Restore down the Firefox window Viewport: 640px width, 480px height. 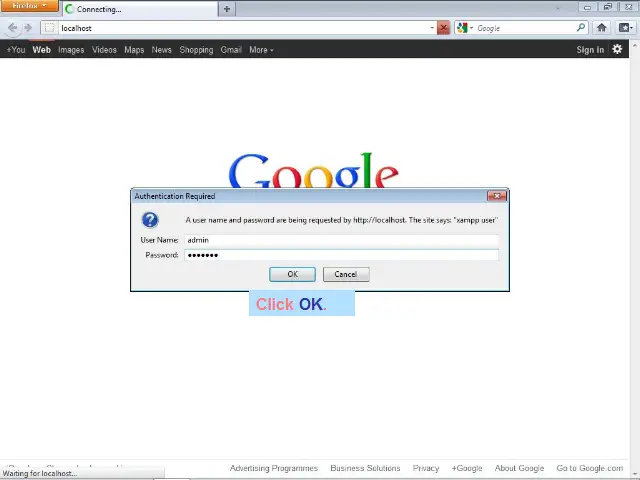pyautogui.click(x=608, y=7)
